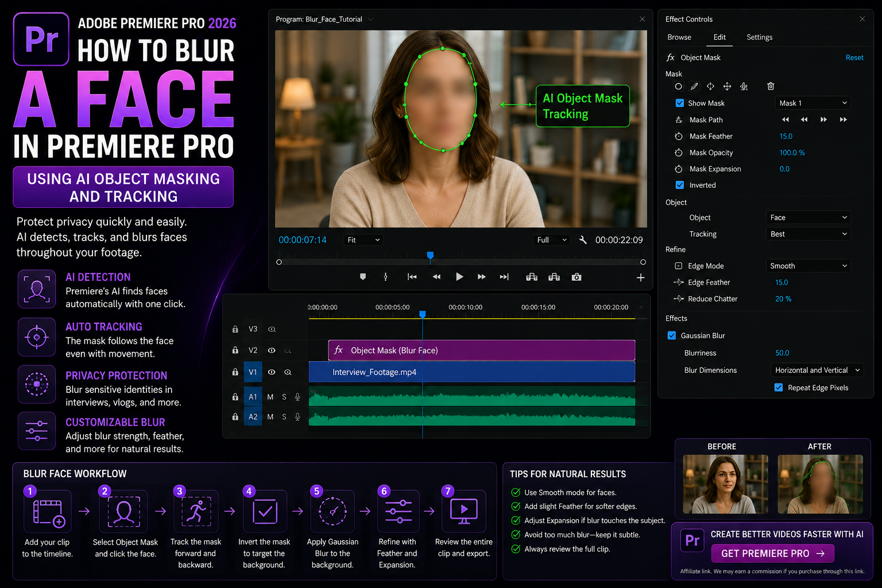Lock track V3
The width and height of the screenshot is (882, 588).
(x=235, y=329)
